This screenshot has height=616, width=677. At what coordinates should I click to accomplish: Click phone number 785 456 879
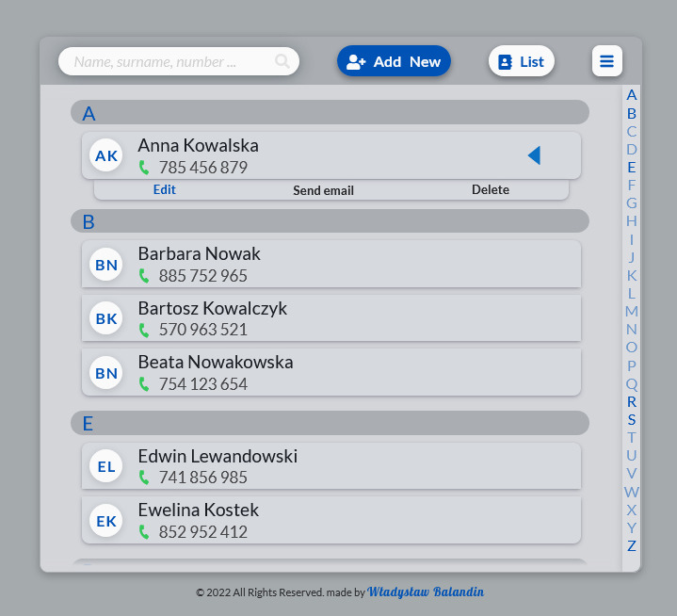[203, 168]
